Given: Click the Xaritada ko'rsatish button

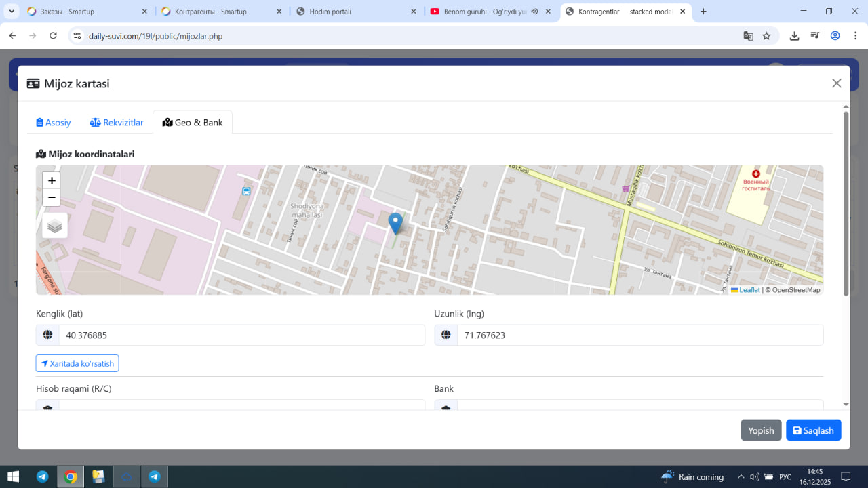Looking at the screenshot, I should coord(77,363).
